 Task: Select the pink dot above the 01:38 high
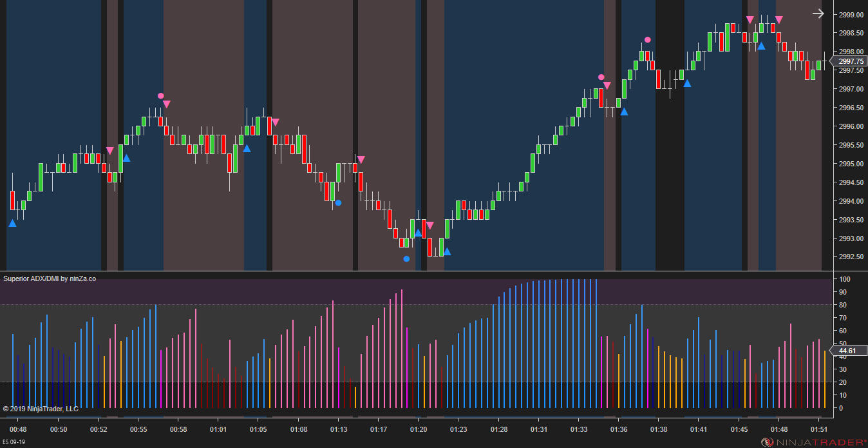pyautogui.click(x=647, y=40)
